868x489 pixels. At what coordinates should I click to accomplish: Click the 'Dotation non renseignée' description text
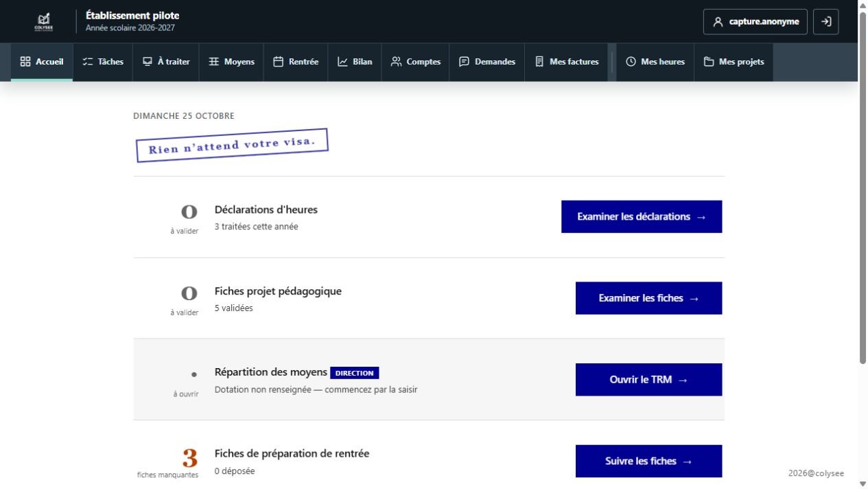point(316,389)
